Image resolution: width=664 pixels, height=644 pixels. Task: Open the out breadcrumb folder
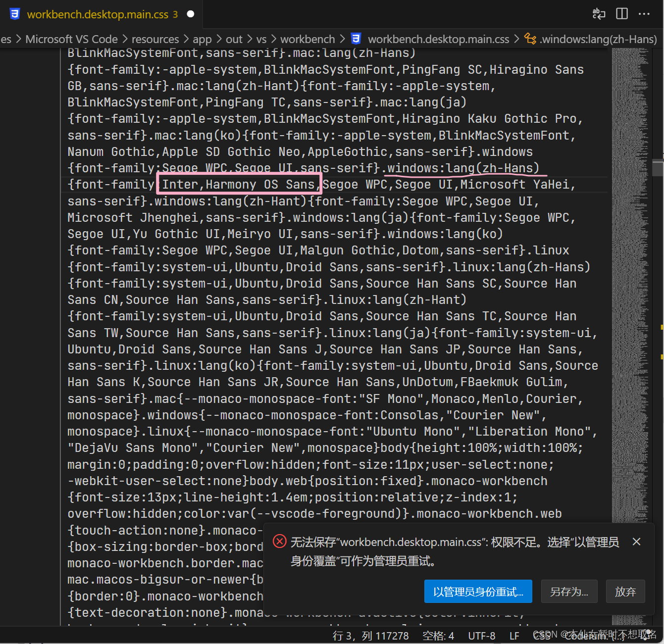click(x=234, y=39)
